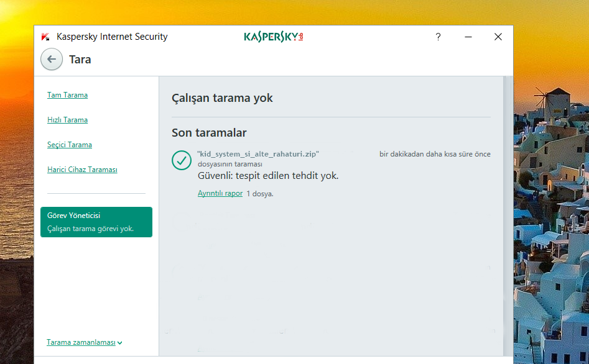
Task: Go back using the arrow button
Action: (x=52, y=59)
